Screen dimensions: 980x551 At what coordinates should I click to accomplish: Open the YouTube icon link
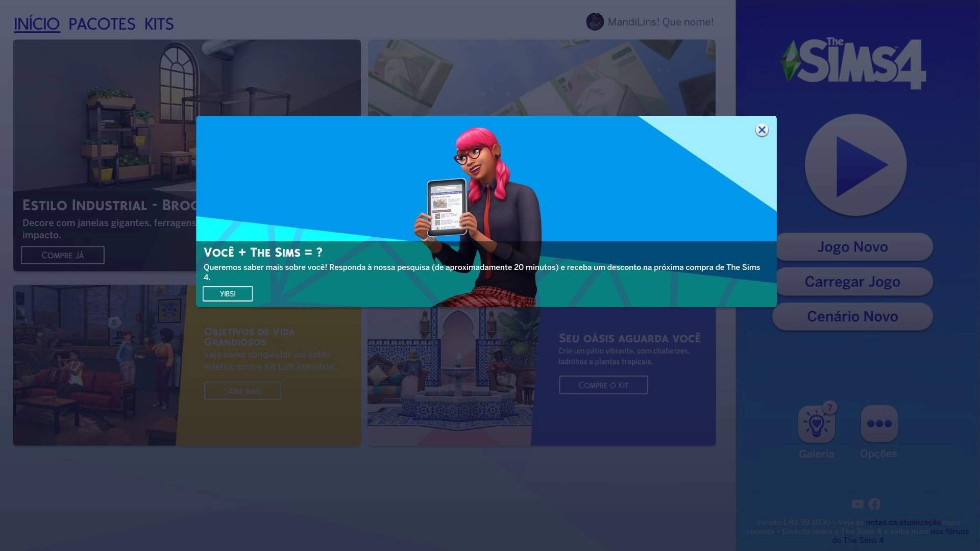pos(857,504)
